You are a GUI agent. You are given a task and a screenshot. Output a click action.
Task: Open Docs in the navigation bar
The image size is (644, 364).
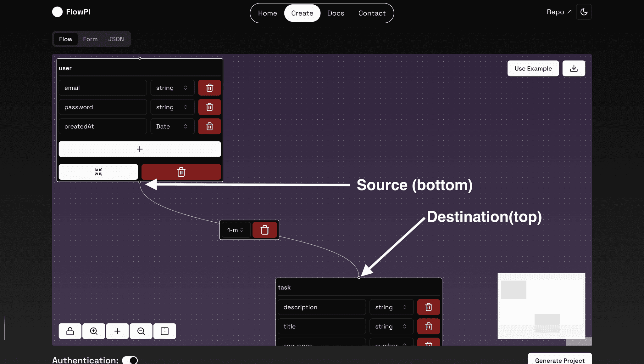(336, 13)
